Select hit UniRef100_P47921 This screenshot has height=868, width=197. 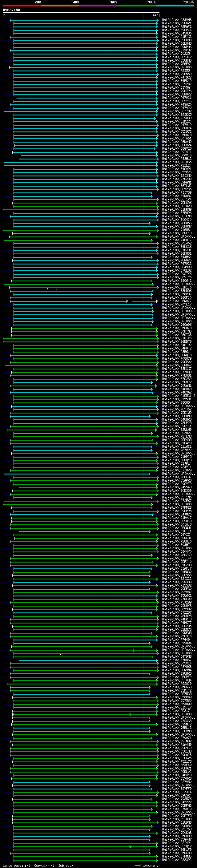177,98
